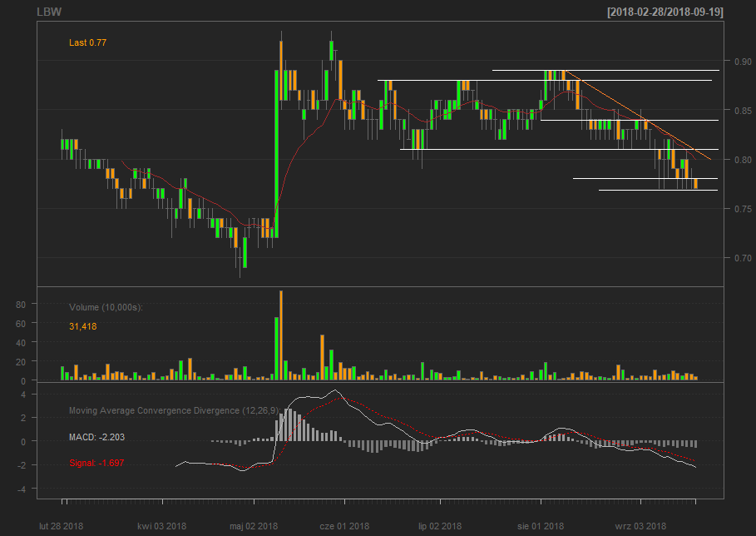
Task: Click the red dashed MACD signal line peak
Action: pos(341,398)
